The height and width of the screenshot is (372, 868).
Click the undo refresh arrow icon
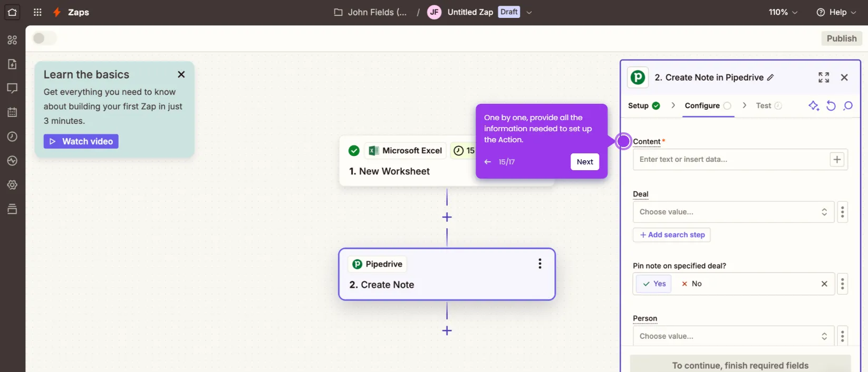[831, 106]
